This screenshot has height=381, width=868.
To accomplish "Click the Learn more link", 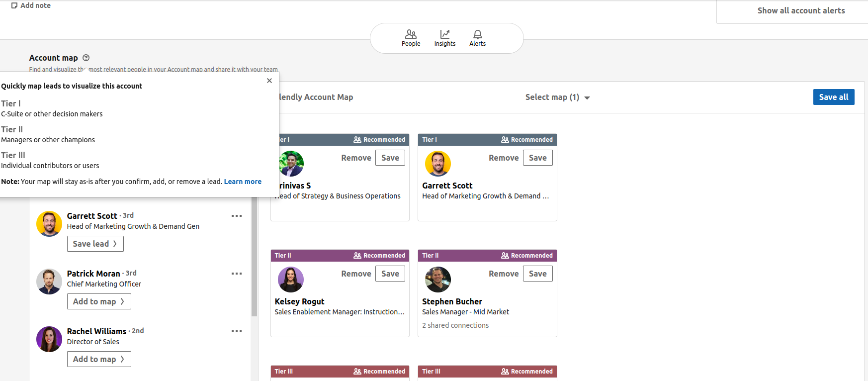I will pos(243,182).
